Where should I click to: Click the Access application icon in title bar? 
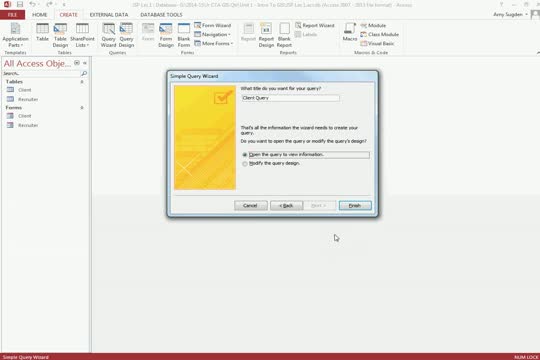pyautogui.click(x=7, y=4)
